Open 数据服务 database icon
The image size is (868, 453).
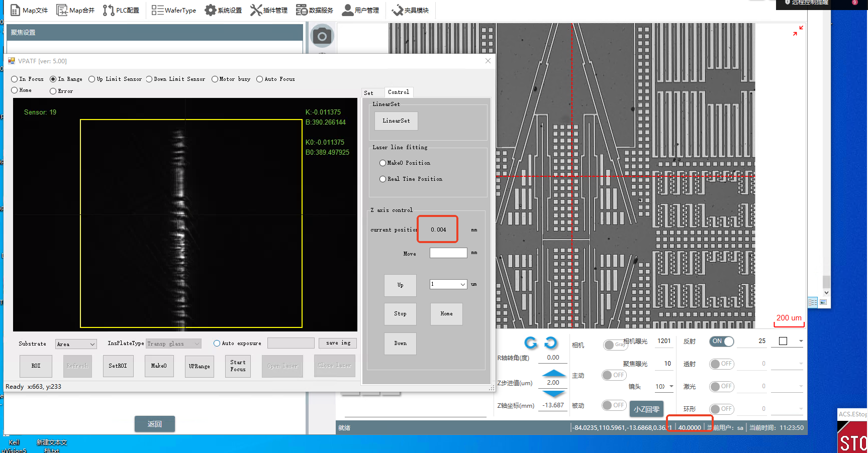tap(315, 10)
